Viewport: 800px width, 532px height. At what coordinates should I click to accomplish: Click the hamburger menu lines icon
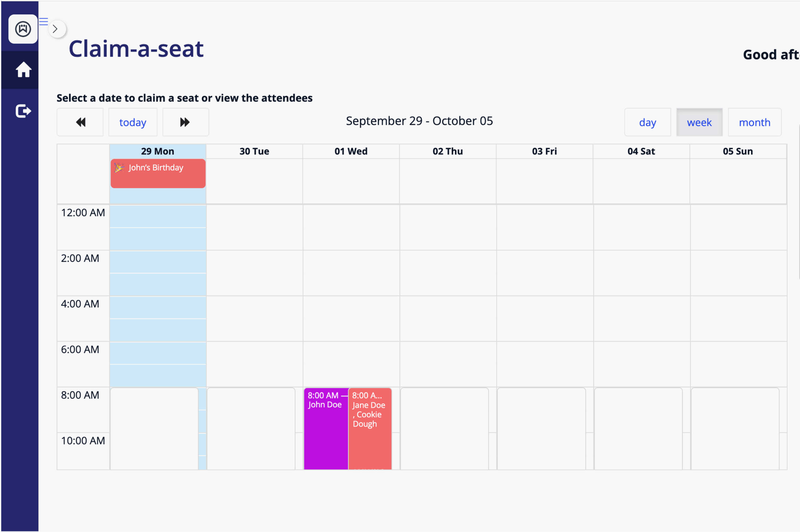[43, 22]
